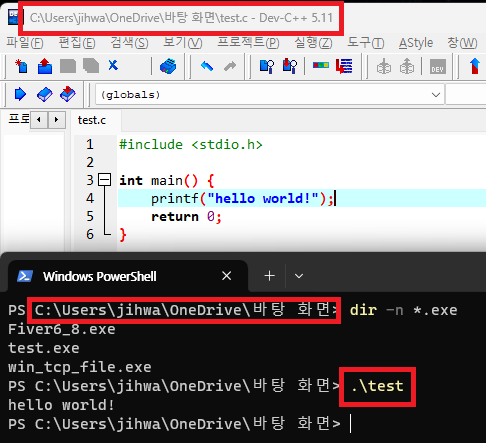
Task: Click the colored-blocks Goto function icon
Action: click(x=321, y=65)
